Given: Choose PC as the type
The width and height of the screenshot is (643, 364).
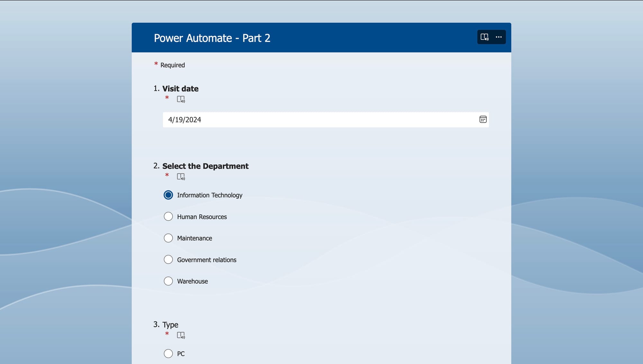Looking at the screenshot, I should click(x=168, y=354).
